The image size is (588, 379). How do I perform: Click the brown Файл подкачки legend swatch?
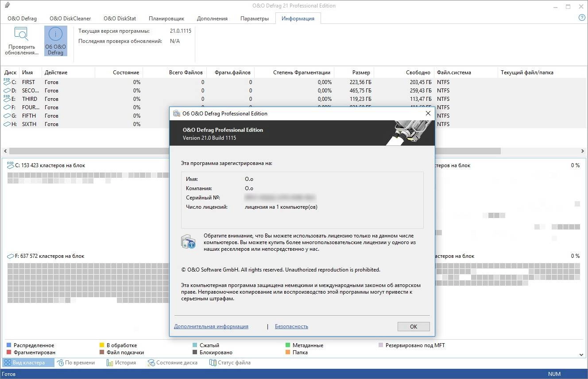click(x=102, y=352)
